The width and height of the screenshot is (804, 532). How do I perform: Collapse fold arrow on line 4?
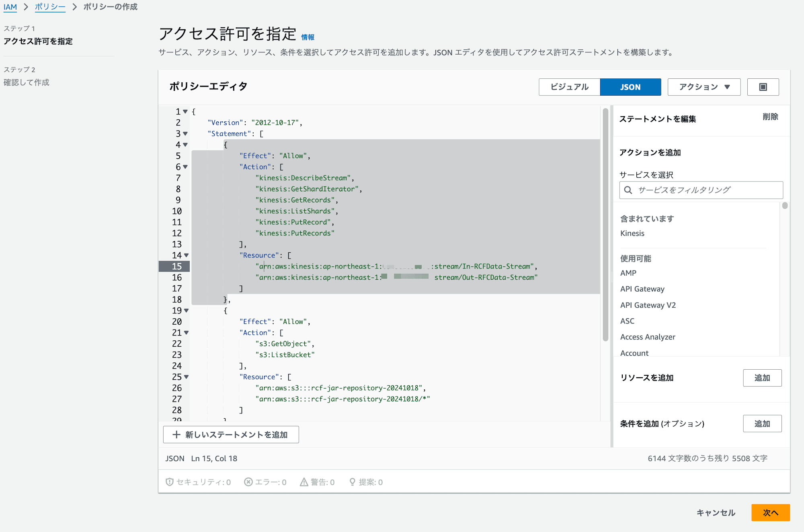coord(185,145)
